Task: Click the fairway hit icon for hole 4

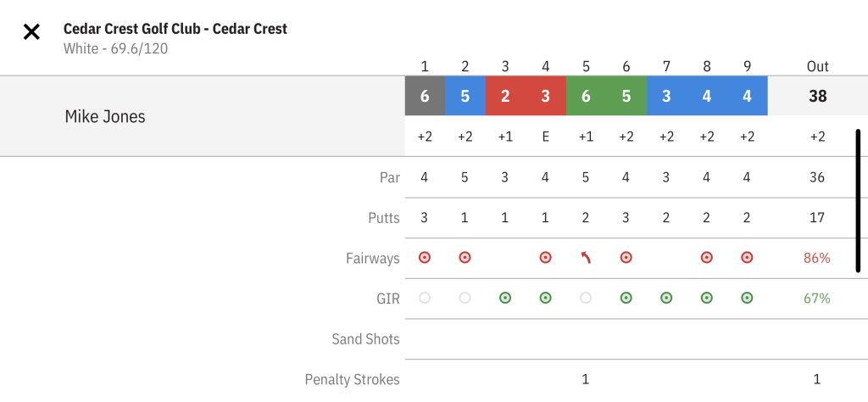Action: click(x=546, y=258)
